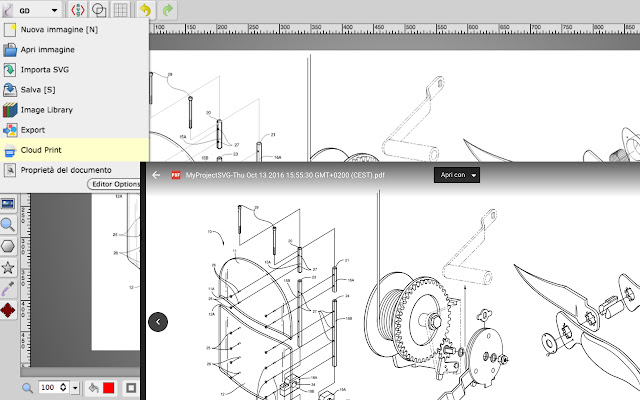Image resolution: width=640 pixels, height=400 pixels.
Task: Toggle wireframe mode
Action: point(99,10)
